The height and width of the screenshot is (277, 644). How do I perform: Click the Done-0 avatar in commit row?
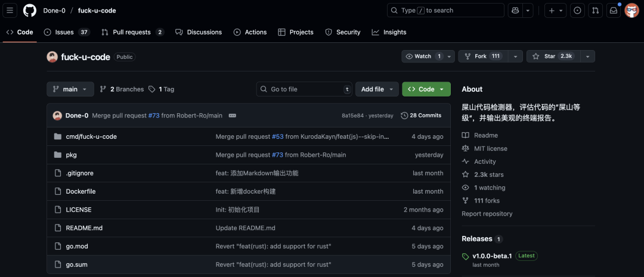coord(57,116)
